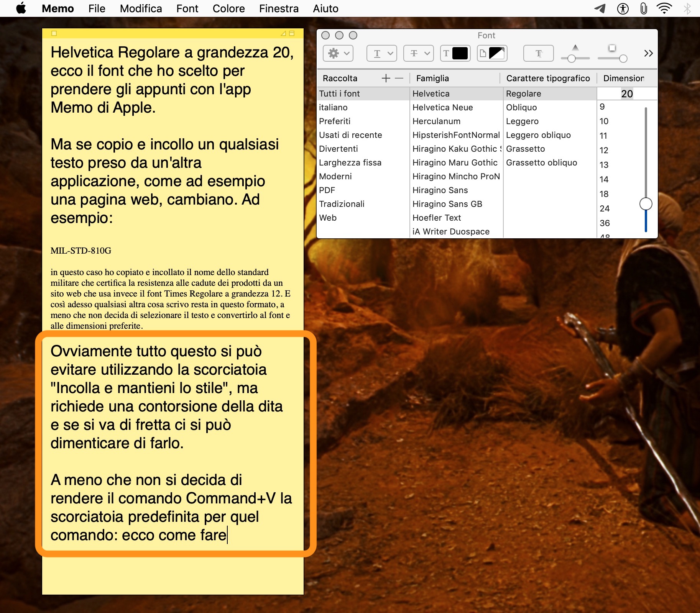
Task: Open the Aiuto menu
Action: click(x=325, y=8)
